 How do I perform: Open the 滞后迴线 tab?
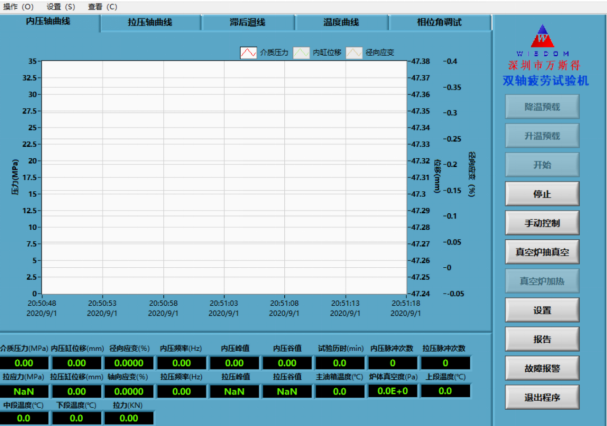[248, 22]
